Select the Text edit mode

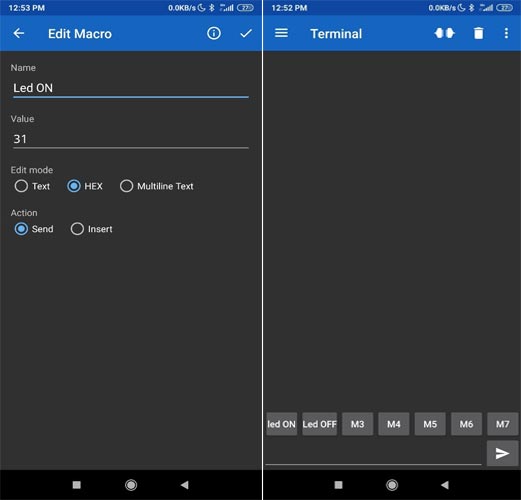click(32, 186)
